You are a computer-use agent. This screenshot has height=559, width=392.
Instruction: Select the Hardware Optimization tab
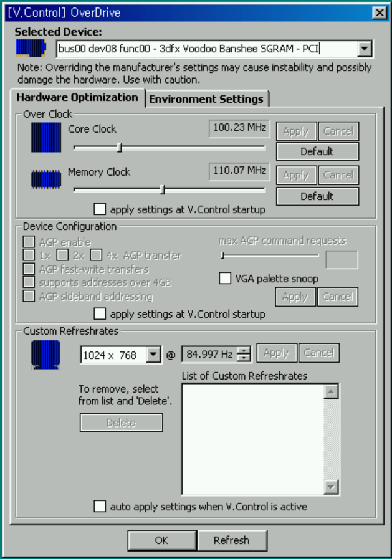click(x=77, y=98)
